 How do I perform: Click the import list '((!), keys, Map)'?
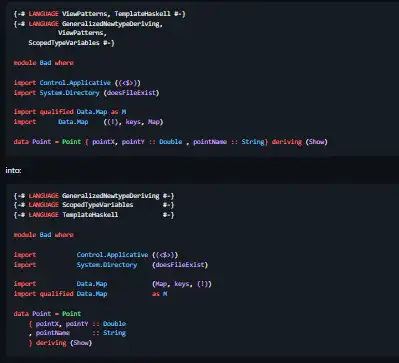[133, 122]
